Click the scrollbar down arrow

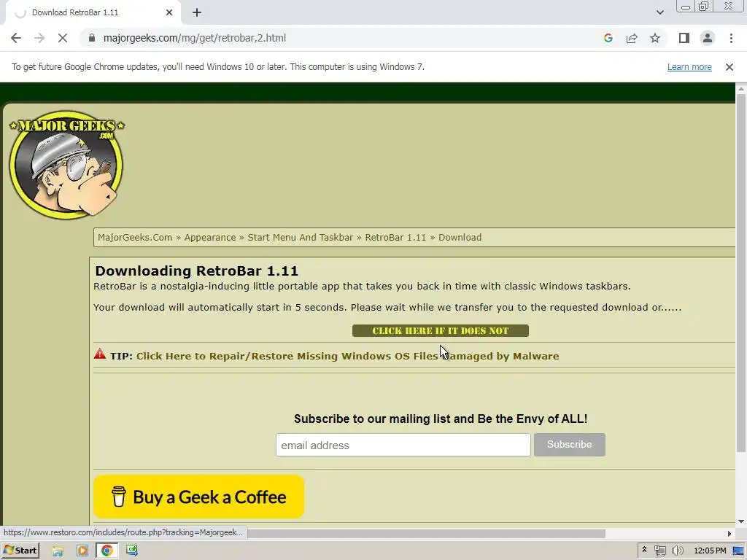click(741, 521)
